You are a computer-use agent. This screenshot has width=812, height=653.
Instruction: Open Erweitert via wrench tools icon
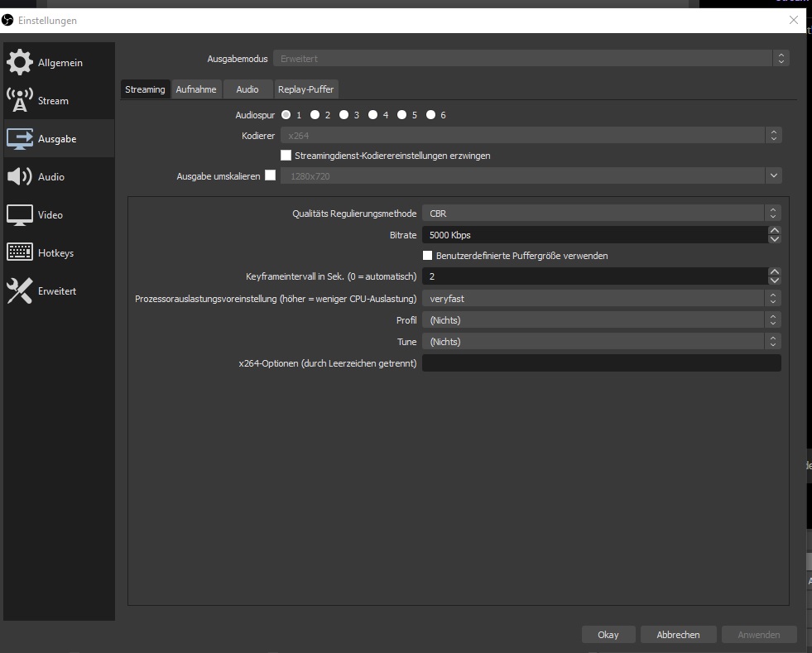click(x=20, y=291)
